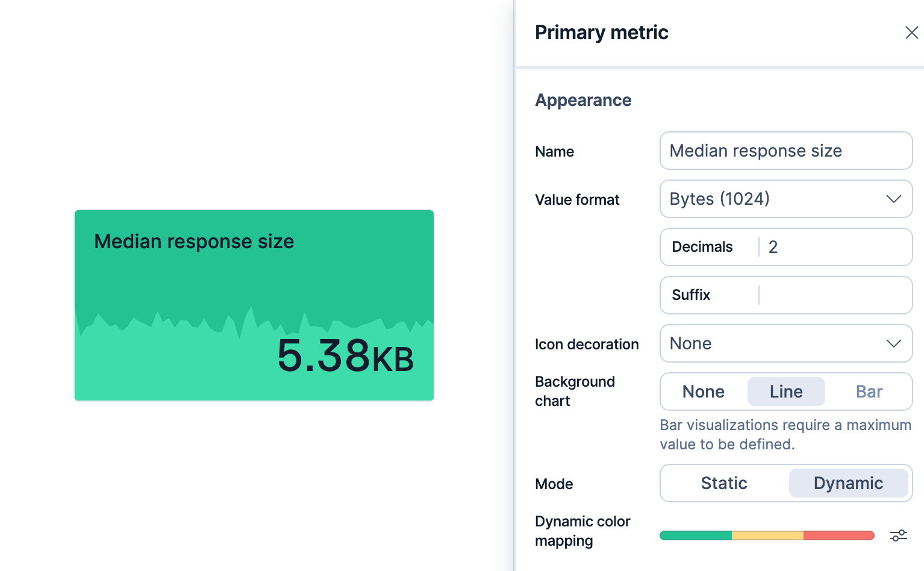Select Bar background chart option
Image resolution: width=924 pixels, height=571 pixels.
(869, 392)
